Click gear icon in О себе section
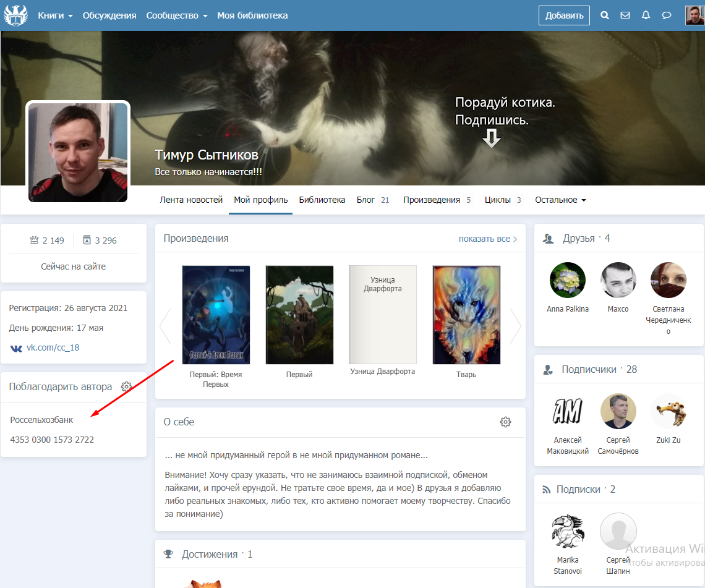This screenshot has height=588, width=705. (505, 422)
